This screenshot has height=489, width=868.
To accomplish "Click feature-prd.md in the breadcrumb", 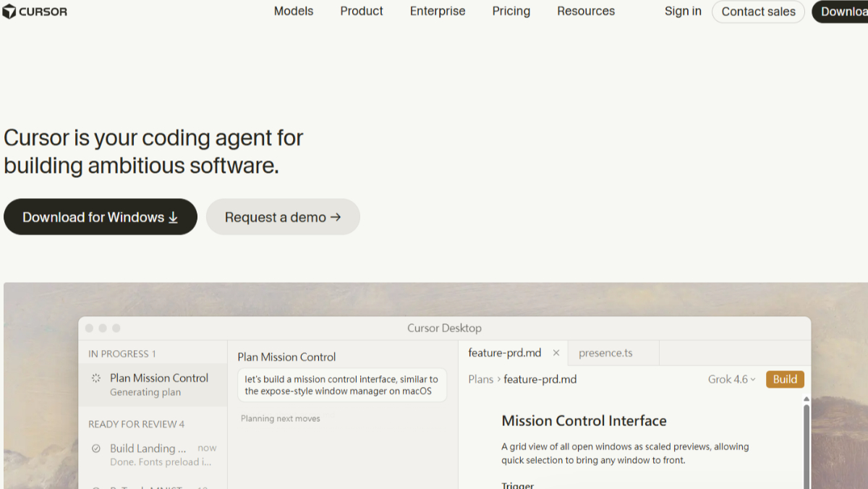I will click(540, 379).
